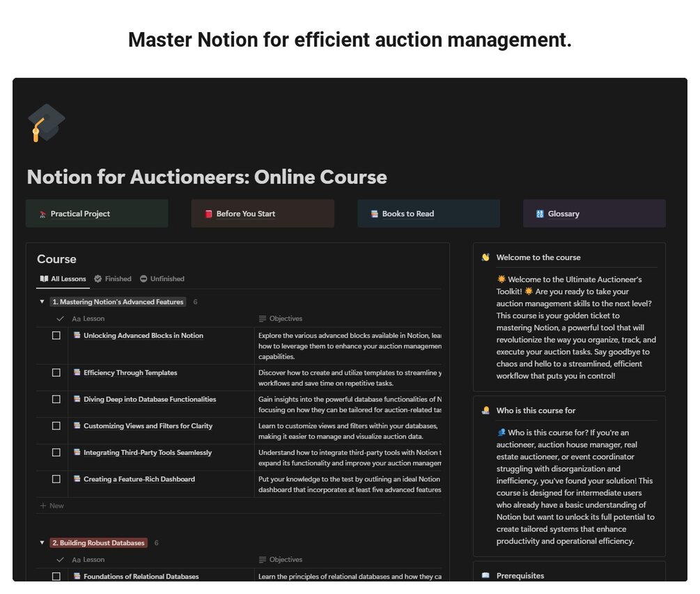This screenshot has width=700, height=594.
Task: Tick Diving Deep into Database Functionalities checkbox
Action: tap(56, 400)
